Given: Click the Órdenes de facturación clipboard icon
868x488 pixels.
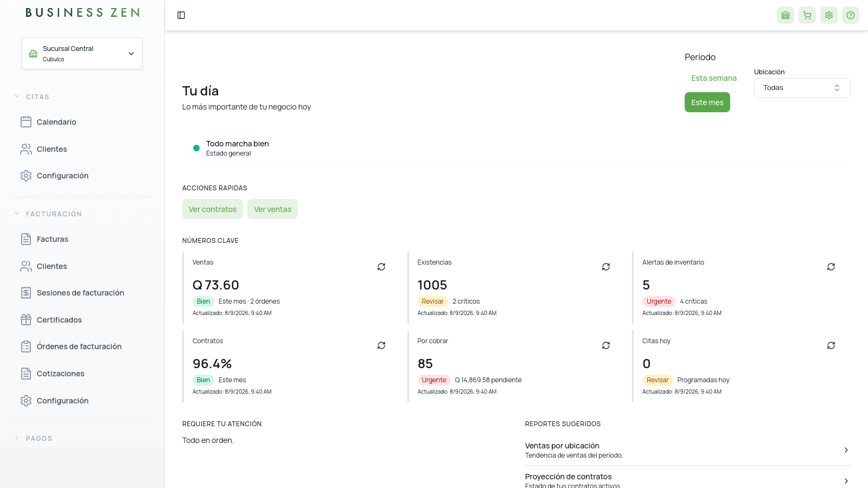Looking at the screenshot, I should pos(26,346).
